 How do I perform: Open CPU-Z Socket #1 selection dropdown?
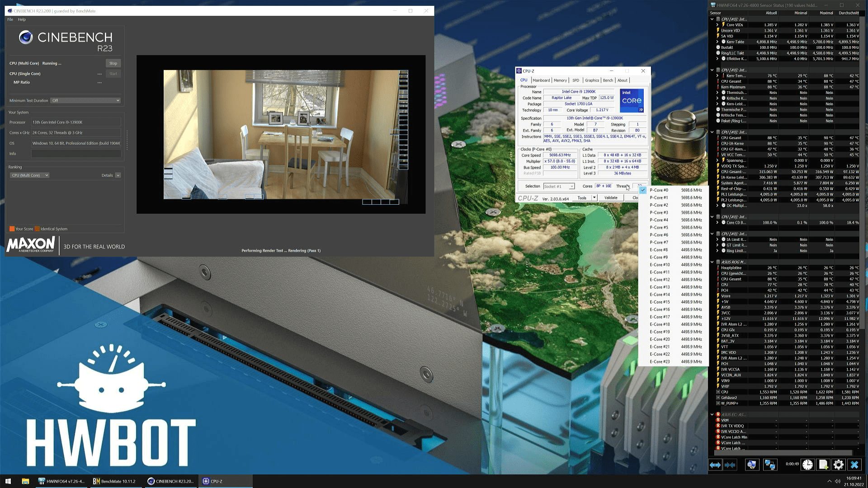pos(559,186)
